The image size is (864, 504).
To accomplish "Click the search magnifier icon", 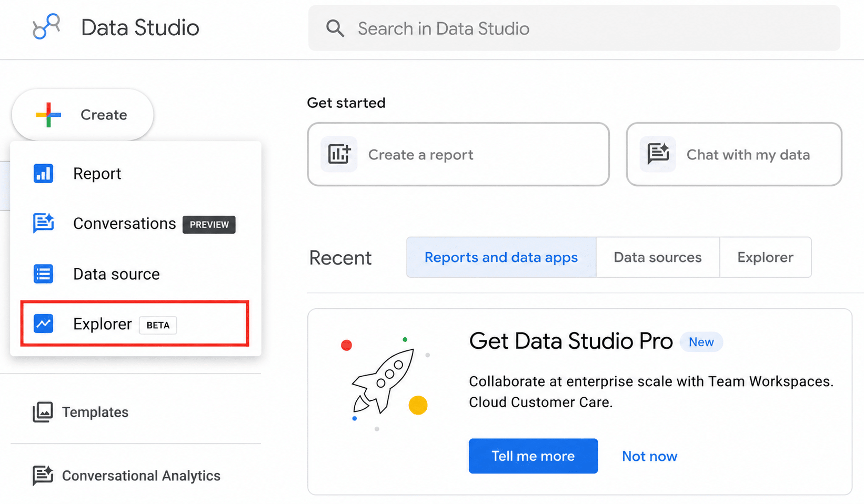I will 335,28.
